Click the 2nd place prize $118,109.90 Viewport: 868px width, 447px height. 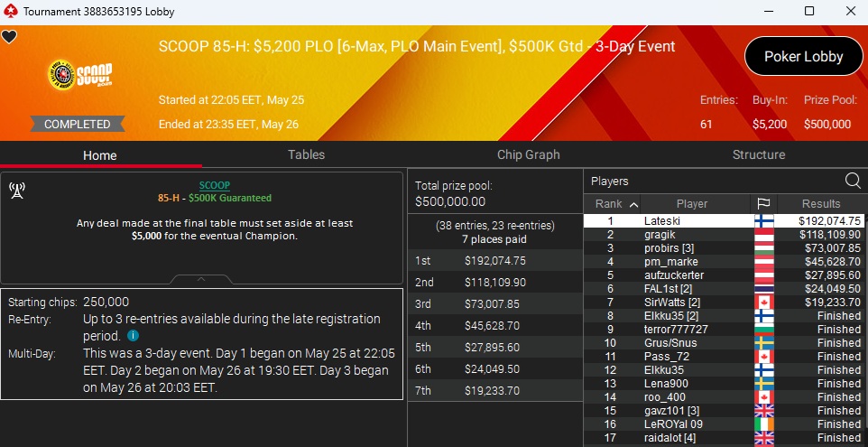pyautogui.click(x=495, y=283)
